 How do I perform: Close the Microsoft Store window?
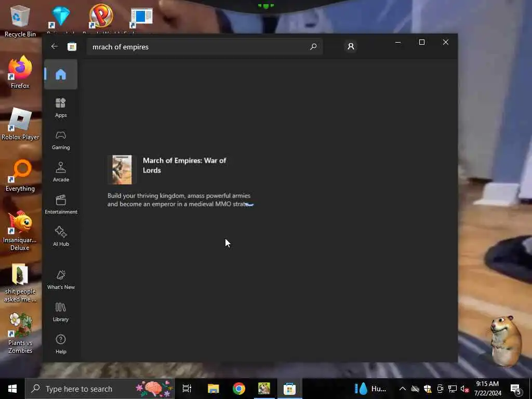tap(445, 42)
